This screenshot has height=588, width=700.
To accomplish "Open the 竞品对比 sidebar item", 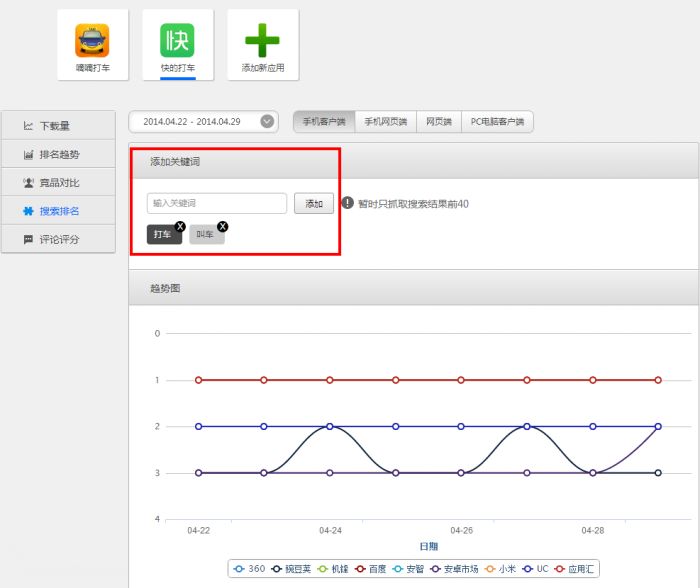I will tap(58, 183).
